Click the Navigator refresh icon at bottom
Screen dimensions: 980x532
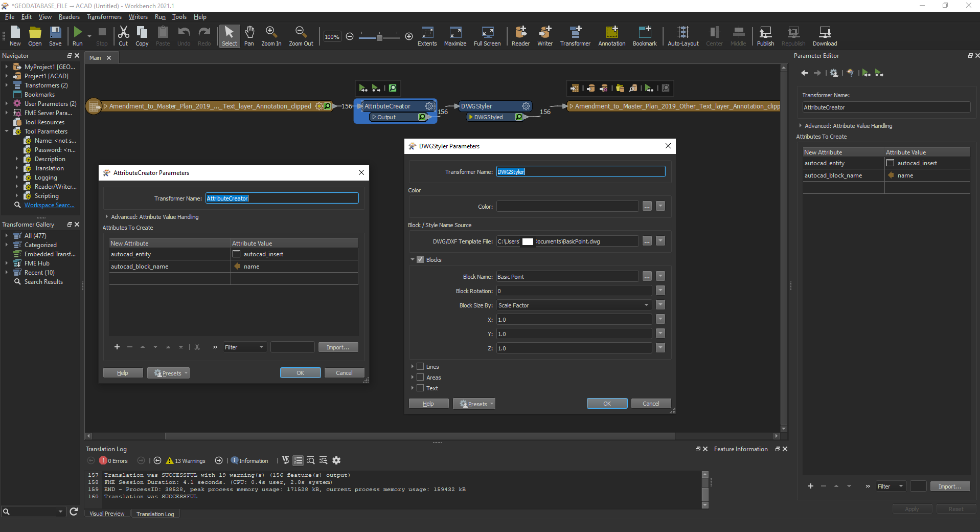(x=74, y=511)
